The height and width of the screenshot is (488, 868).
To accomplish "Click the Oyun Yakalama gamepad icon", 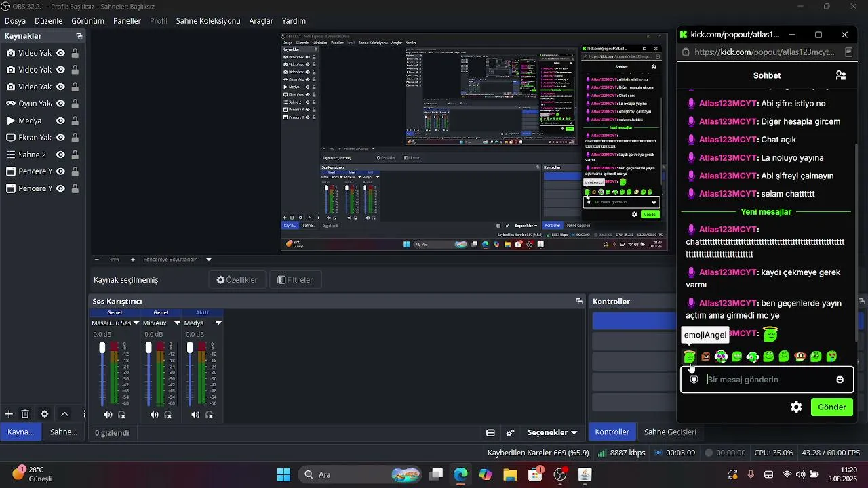I will [x=11, y=104].
